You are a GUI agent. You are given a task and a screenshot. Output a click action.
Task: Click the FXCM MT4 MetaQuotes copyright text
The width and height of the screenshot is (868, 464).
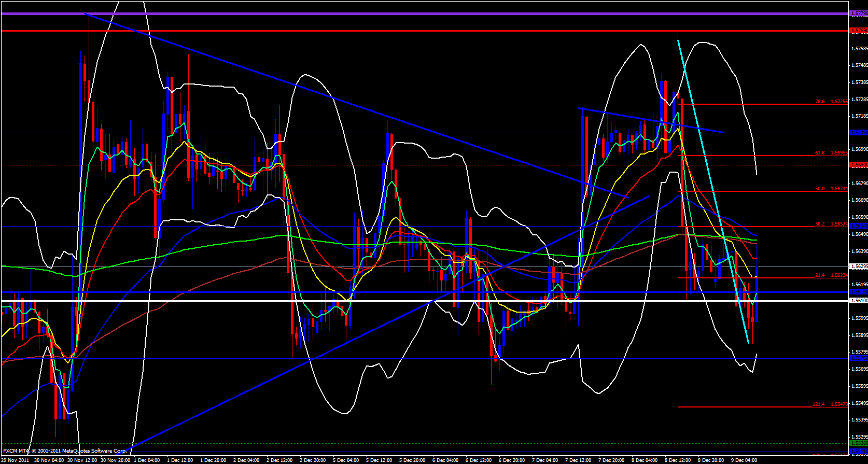[x=65, y=451]
